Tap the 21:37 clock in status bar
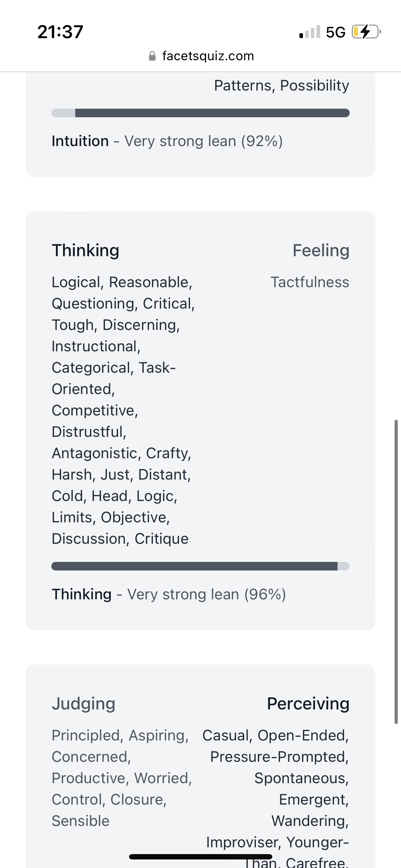The image size is (401, 868). pos(60,32)
